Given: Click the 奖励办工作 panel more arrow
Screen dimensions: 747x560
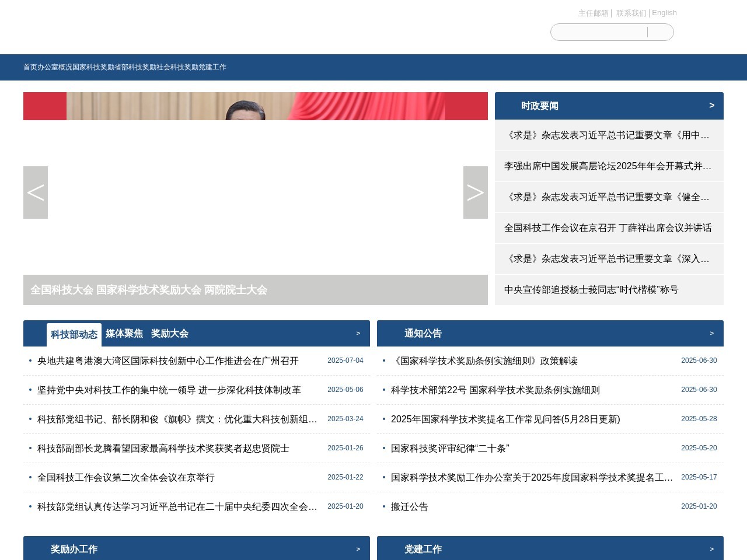Looking at the screenshot, I should tap(358, 549).
